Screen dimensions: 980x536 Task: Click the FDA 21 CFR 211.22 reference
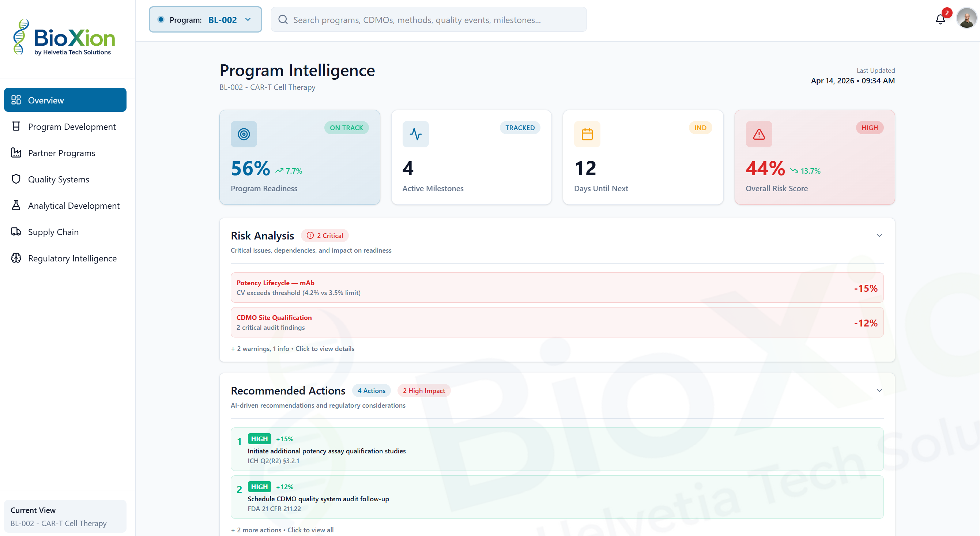274,509
